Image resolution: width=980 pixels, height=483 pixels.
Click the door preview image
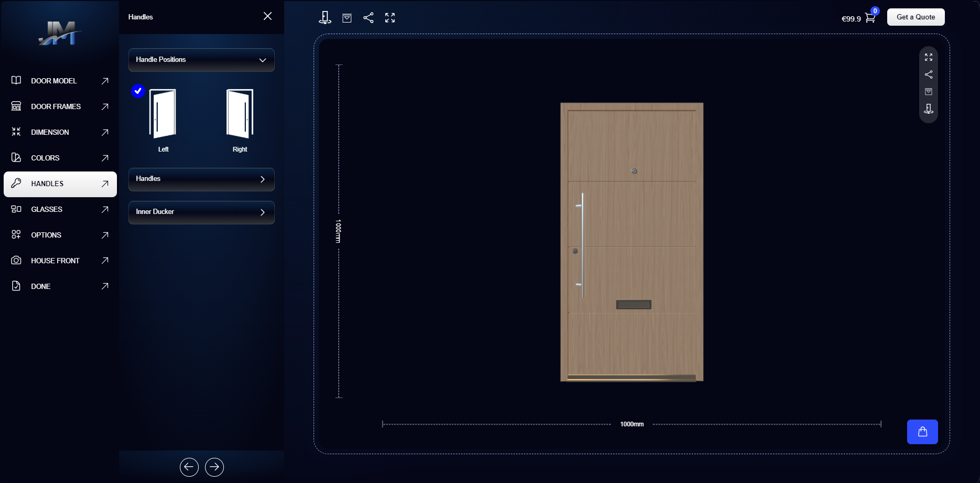(632, 242)
